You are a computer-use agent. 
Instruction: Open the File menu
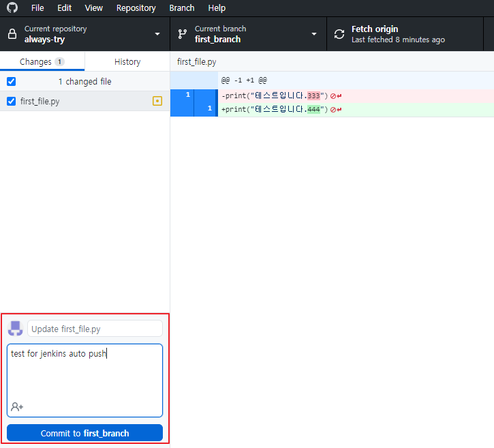37,8
